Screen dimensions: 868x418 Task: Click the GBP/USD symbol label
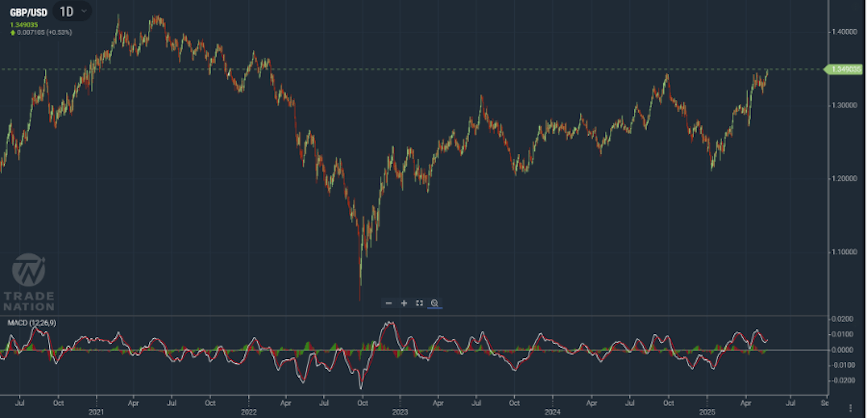click(29, 13)
